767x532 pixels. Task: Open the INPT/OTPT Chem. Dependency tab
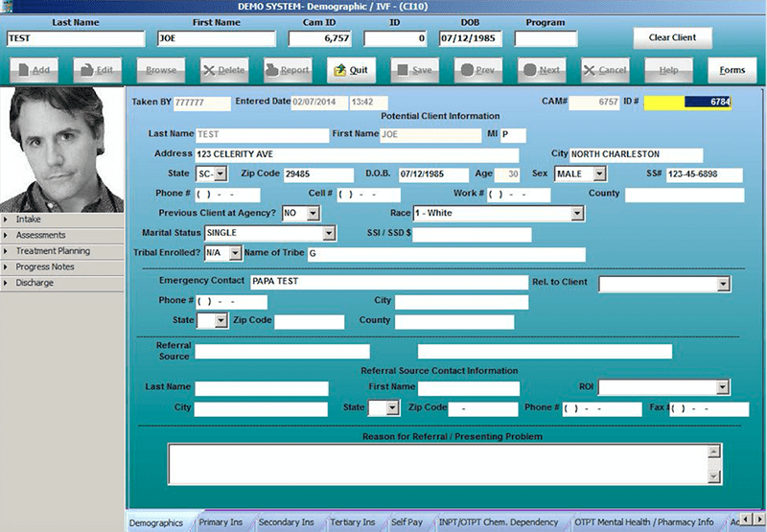point(499,522)
